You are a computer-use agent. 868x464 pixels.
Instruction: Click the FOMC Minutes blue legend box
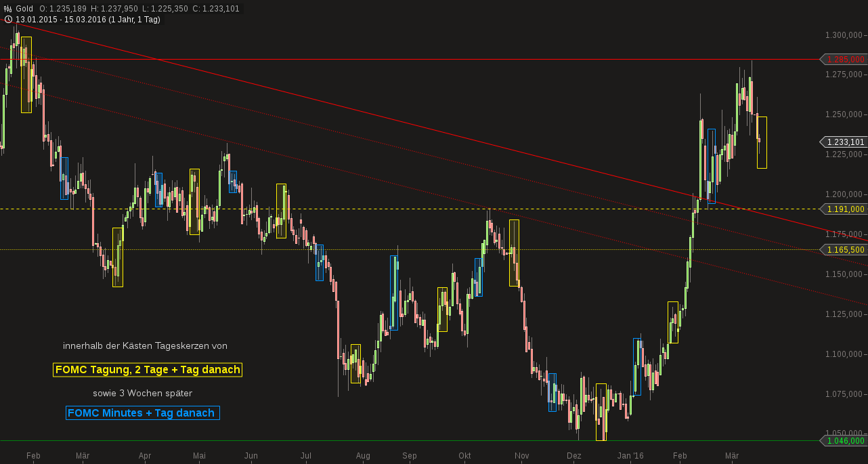(x=142, y=413)
